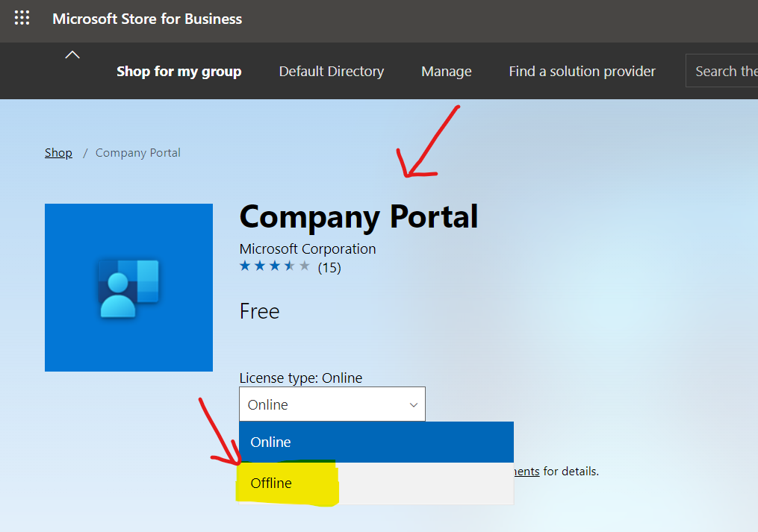Click the Company Portal app icon image
The image size is (758, 532).
coord(128,287)
